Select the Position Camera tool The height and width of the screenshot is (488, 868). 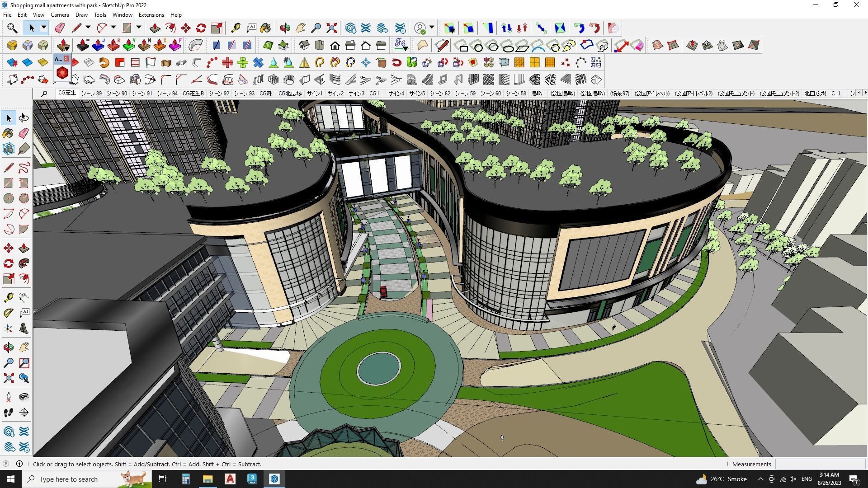[x=9, y=397]
